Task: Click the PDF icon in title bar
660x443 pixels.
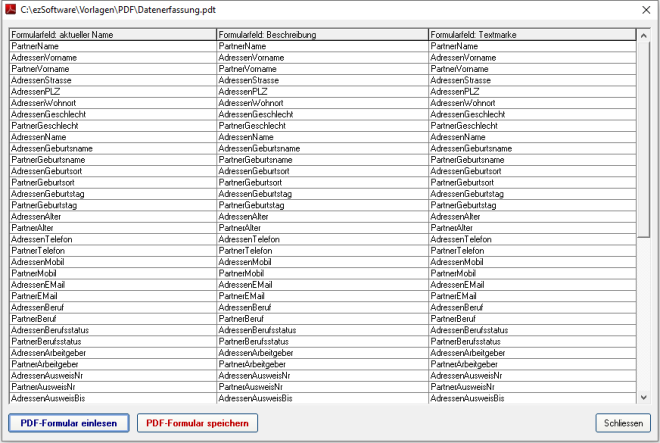Action: coord(10,9)
